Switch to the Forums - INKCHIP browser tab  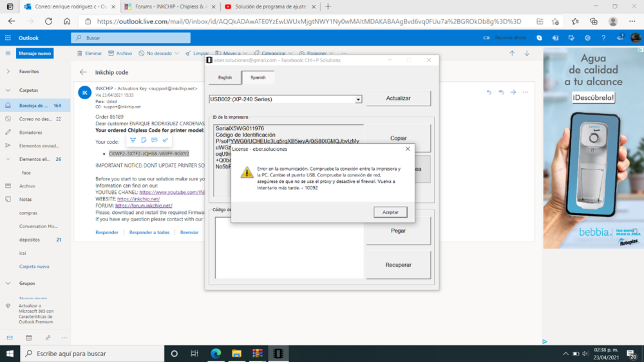(171, 6)
